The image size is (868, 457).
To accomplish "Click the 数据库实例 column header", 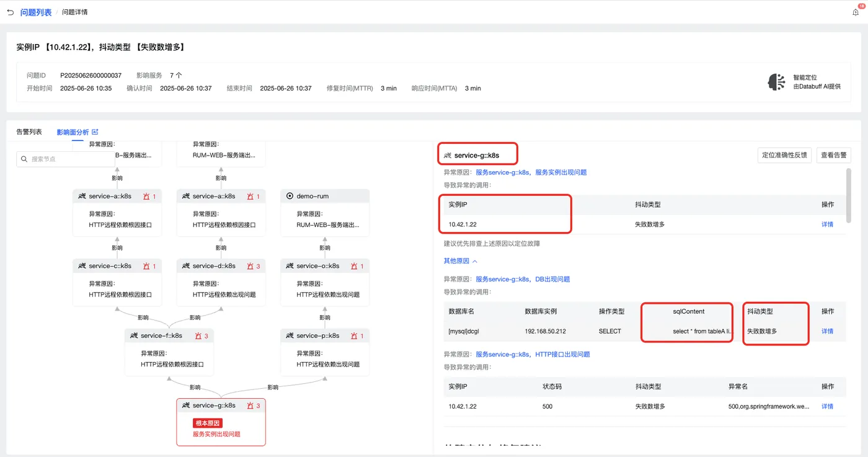I will click(541, 311).
